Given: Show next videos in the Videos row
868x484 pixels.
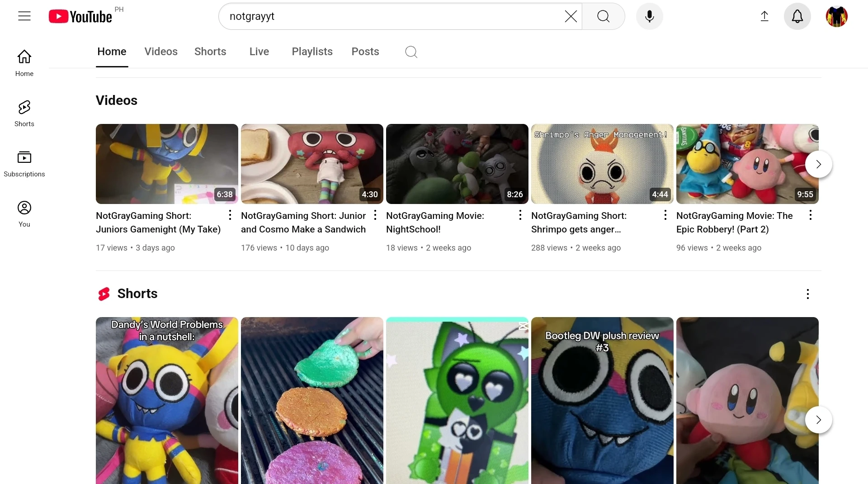Looking at the screenshot, I should [818, 164].
